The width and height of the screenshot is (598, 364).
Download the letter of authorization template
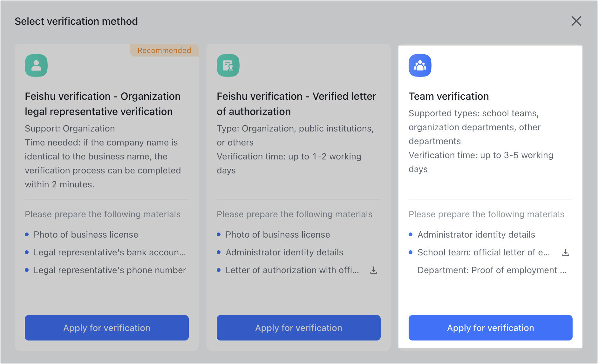374,270
